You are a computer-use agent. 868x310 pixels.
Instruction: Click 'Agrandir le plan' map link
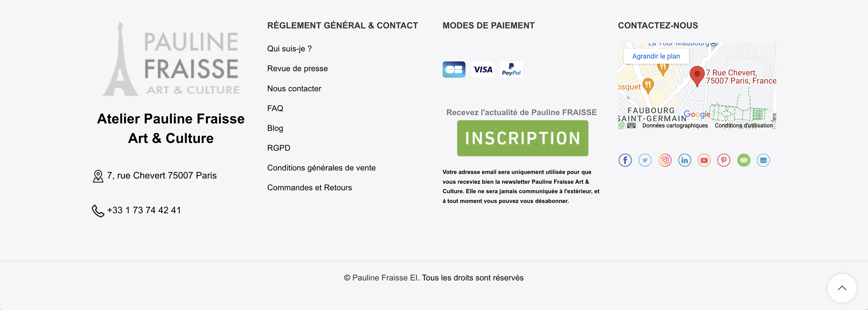656,56
